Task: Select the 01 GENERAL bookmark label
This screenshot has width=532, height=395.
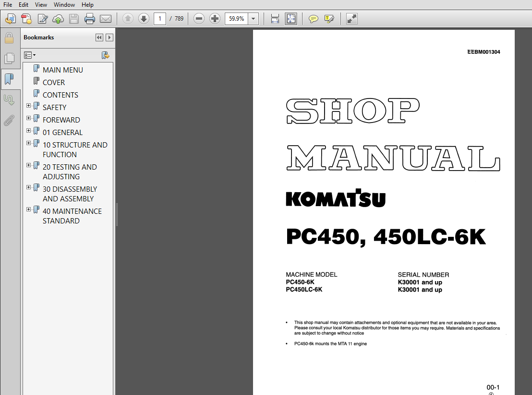Action: coord(62,133)
